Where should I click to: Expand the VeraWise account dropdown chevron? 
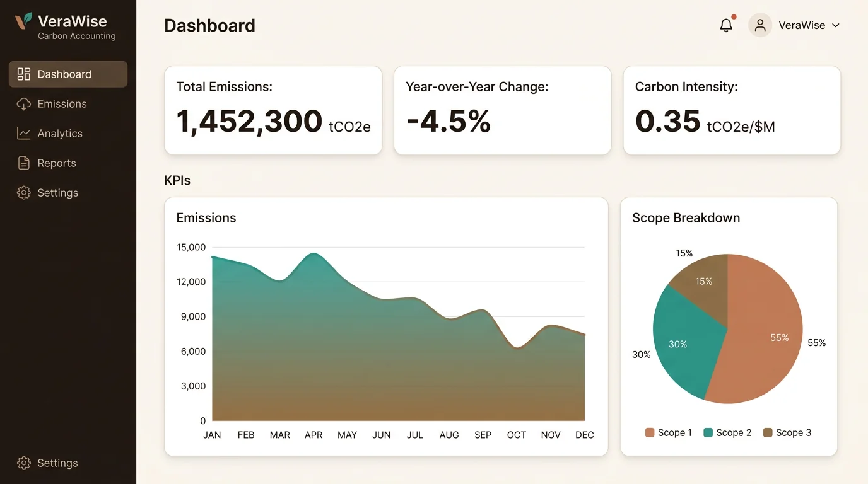[x=836, y=26]
